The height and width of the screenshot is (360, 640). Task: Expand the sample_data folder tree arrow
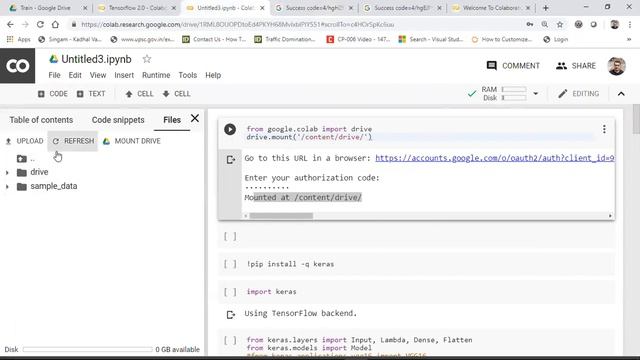tap(7, 187)
